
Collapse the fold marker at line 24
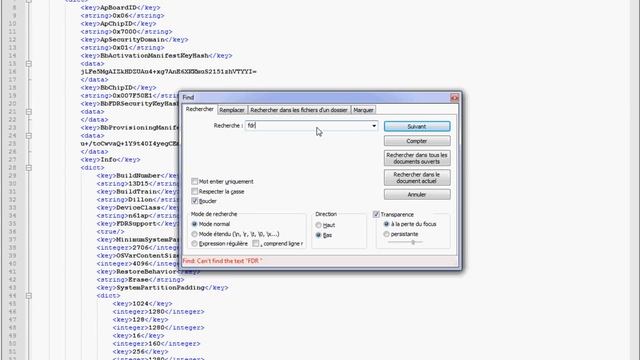point(29,136)
